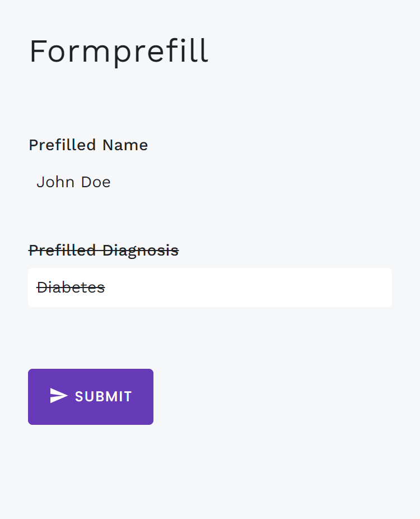Click the word Name in first label

pos(124,145)
